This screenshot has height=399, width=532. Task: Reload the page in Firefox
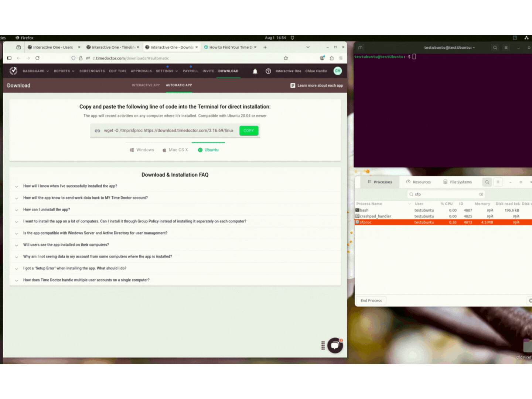pyautogui.click(x=37, y=58)
